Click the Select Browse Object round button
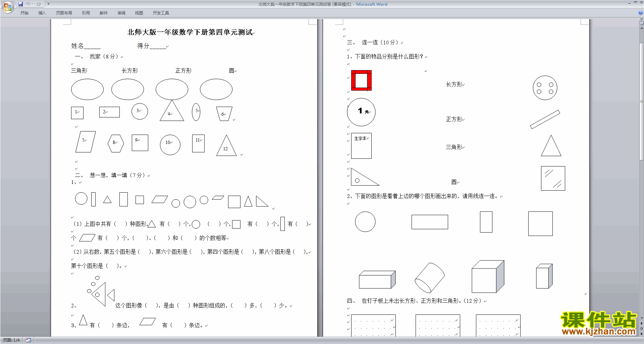 641,328
